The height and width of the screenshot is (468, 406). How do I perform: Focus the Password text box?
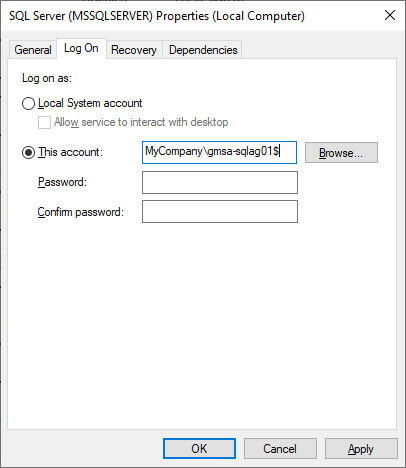tap(220, 182)
